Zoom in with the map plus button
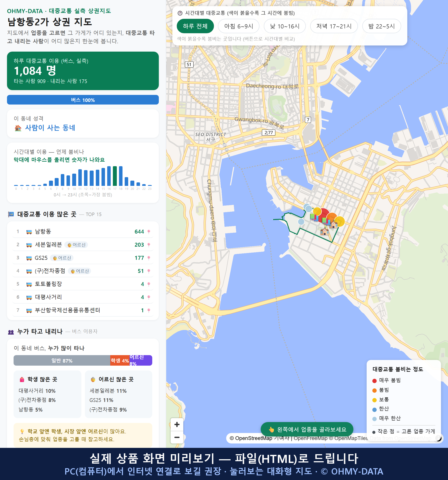 click(x=177, y=424)
